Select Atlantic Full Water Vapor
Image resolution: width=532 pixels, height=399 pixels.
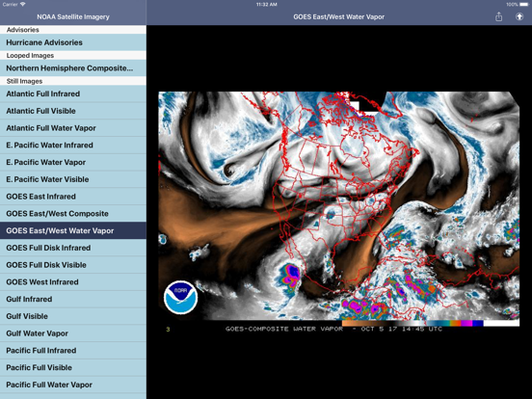coord(73,128)
